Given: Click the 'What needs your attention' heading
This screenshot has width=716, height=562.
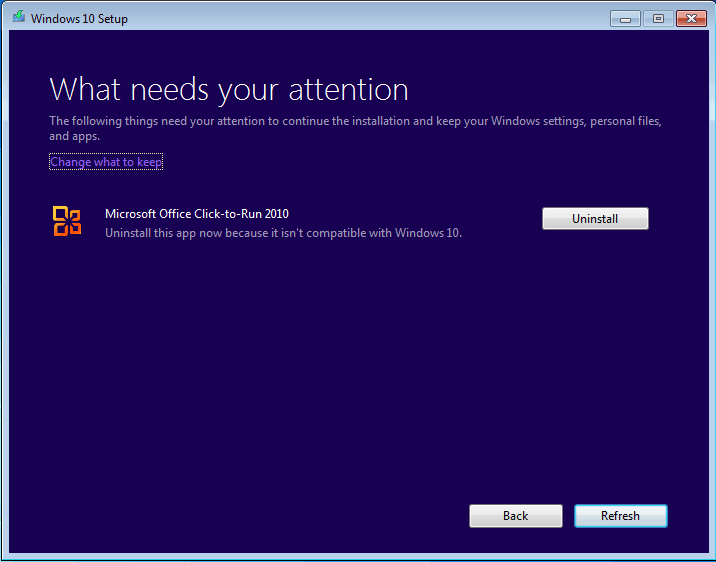Looking at the screenshot, I should [x=229, y=90].
